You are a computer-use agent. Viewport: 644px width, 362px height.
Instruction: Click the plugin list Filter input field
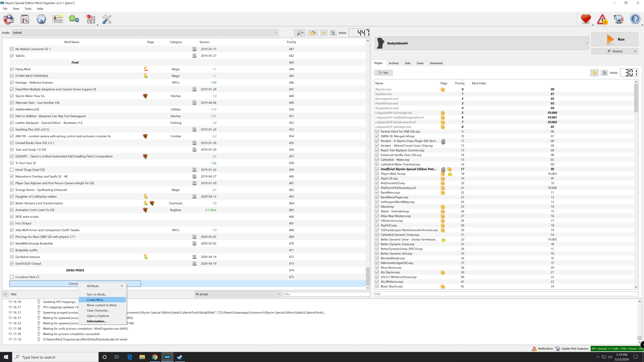click(506, 294)
